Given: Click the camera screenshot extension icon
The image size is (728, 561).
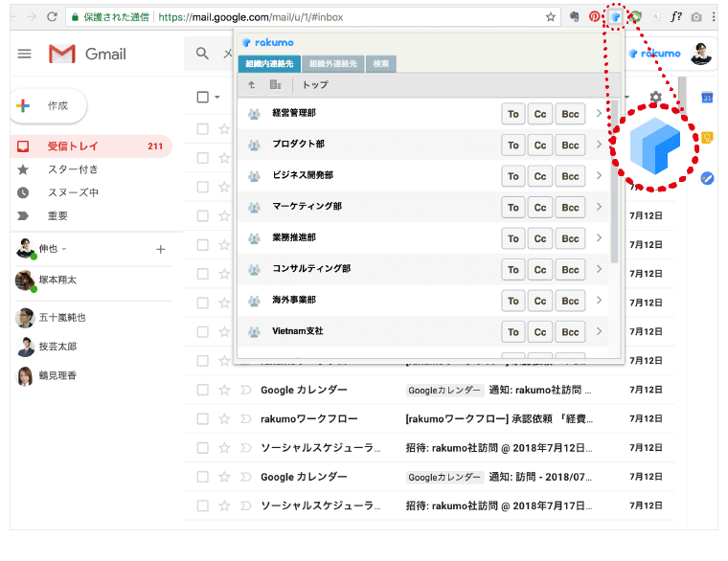Looking at the screenshot, I should point(696,17).
